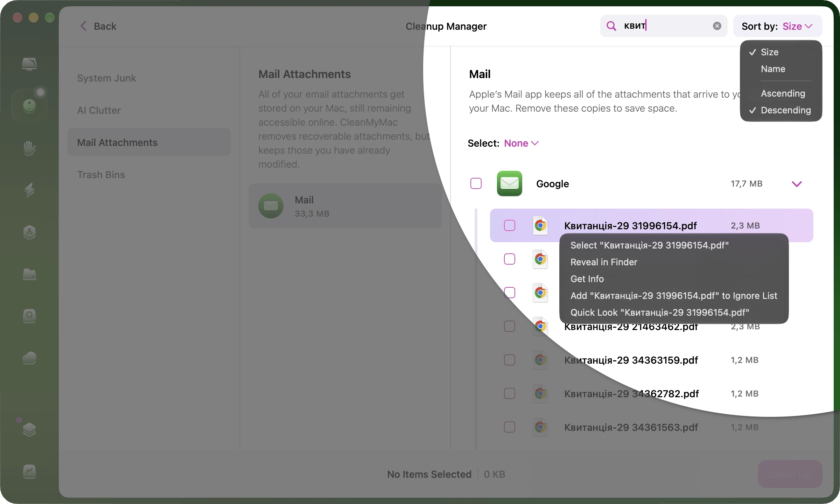This screenshot has height=504, width=840.
Task: Choose Size in the sort menu
Action: pos(781,52)
